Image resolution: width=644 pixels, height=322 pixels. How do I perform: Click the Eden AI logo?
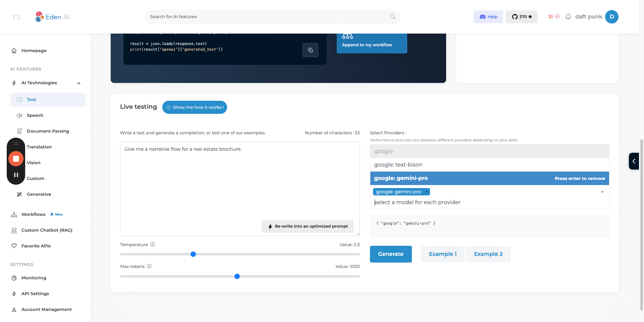[x=52, y=17]
